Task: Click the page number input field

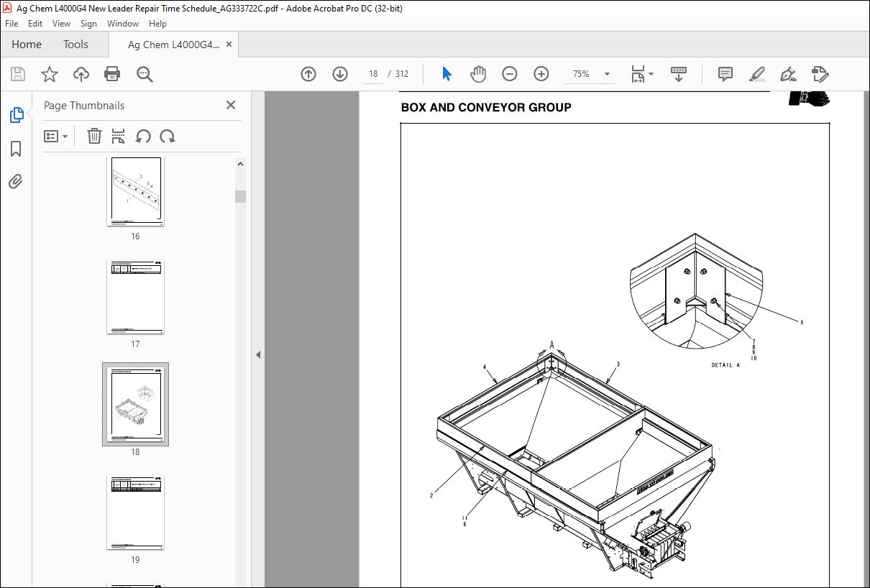Action: click(373, 74)
